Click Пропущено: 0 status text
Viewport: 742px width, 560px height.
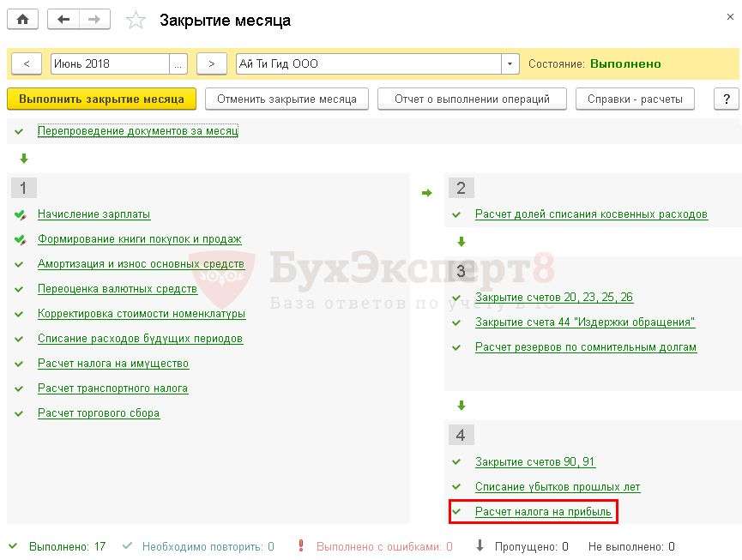pyautogui.click(x=532, y=547)
